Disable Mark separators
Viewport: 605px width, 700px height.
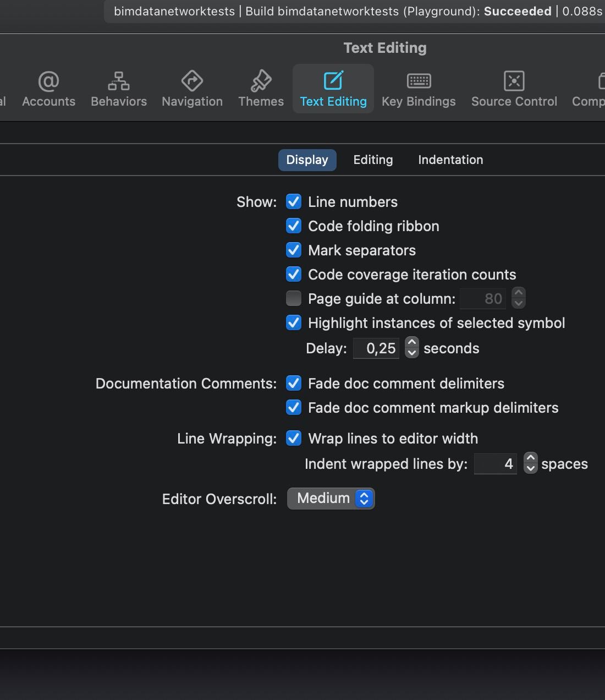pyautogui.click(x=294, y=250)
